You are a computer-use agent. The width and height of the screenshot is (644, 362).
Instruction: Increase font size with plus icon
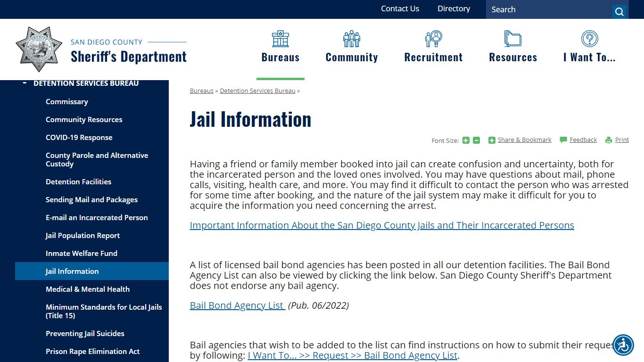click(466, 140)
